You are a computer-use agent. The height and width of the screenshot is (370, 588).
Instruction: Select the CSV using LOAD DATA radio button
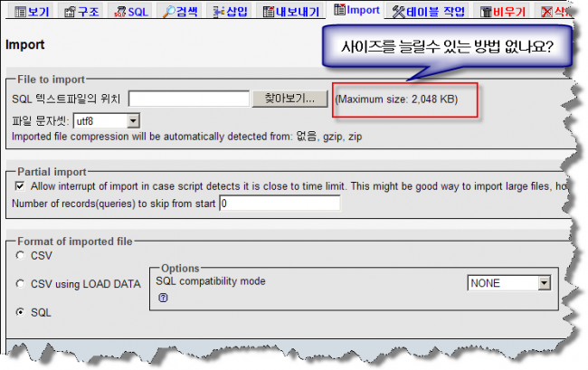click(20, 284)
